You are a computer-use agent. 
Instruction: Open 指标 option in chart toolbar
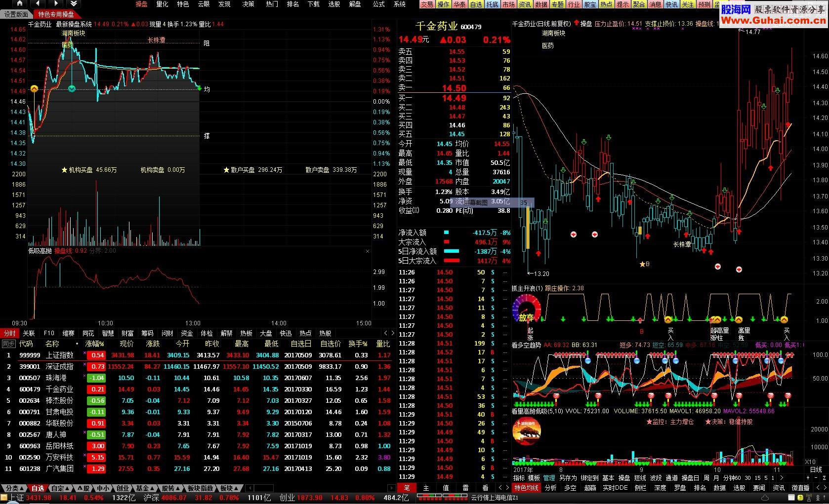click(519, 478)
